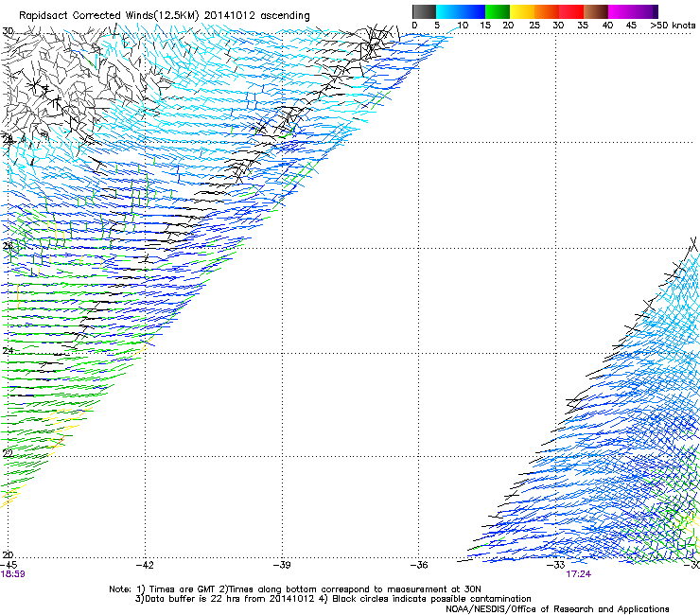Click the longitude label '-45'

click(x=9, y=565)
